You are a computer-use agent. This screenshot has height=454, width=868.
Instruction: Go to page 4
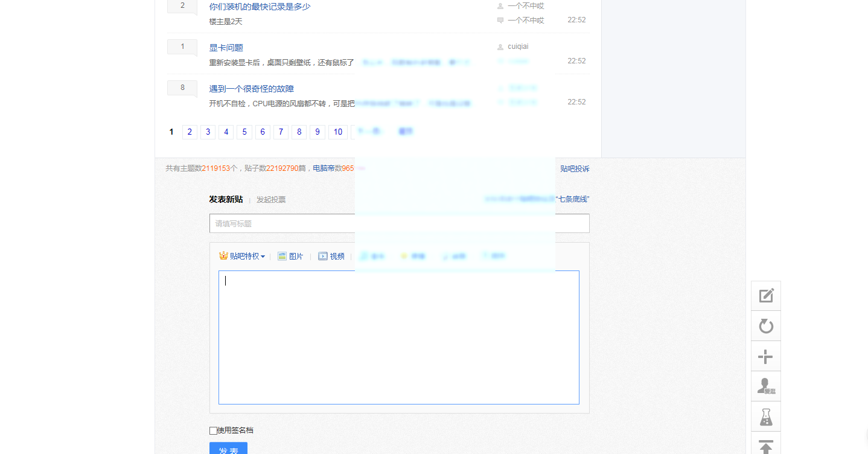[226, 132]
